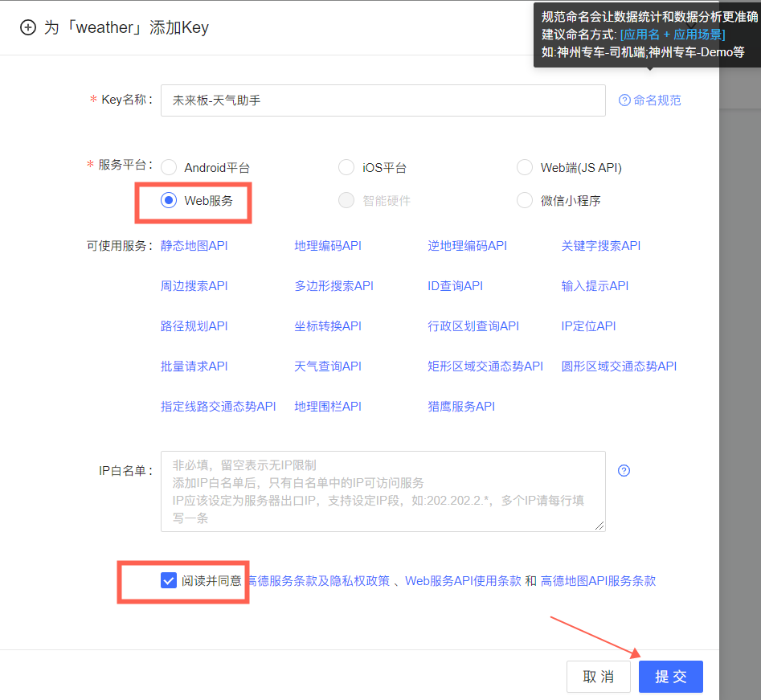
Task: Click the help icon beside the IP白名单 field
Action: 624,470
